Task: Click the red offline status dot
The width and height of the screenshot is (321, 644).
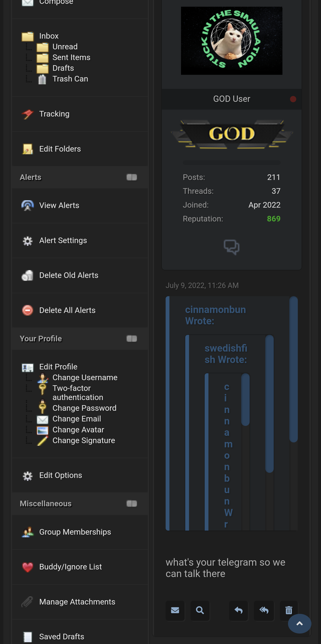Action: [293, 99]
